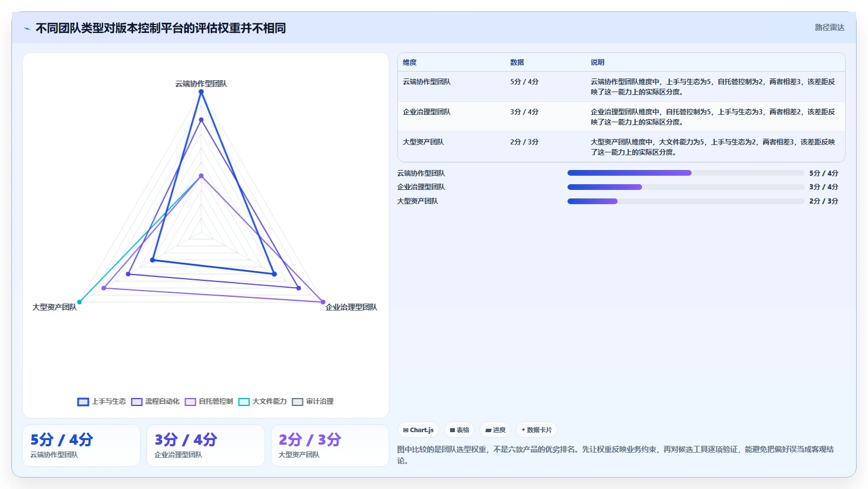The image size is (868, 489).
Task: Click the 云端协作型团队 progress bar
Action: [x=686, y=173]
